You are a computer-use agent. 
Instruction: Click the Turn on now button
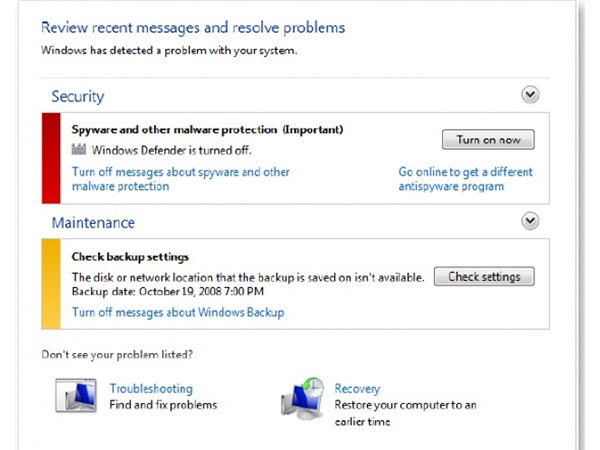pos(488,140)
